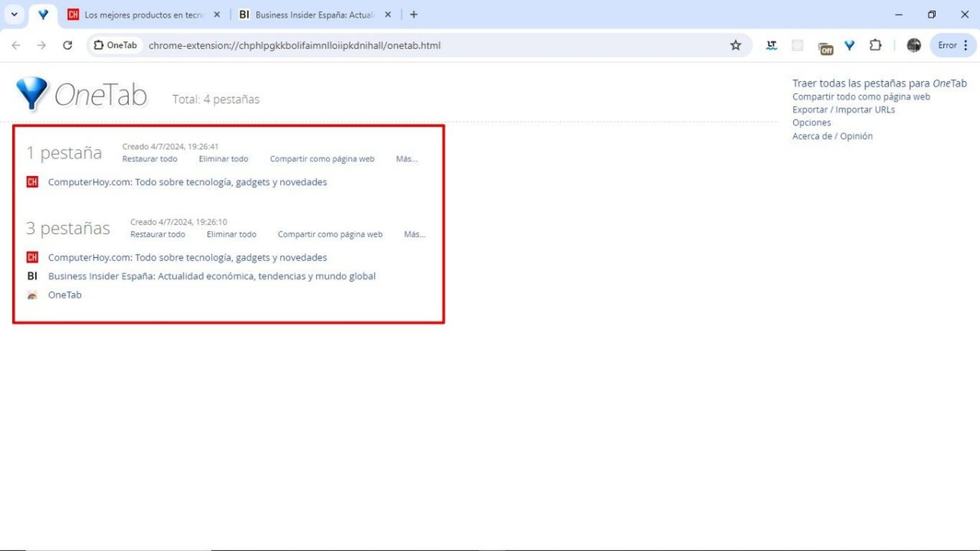980x551 pixels.
Task: Click the OneTab extension chip in address bar
Action: [x=115, y=45]
